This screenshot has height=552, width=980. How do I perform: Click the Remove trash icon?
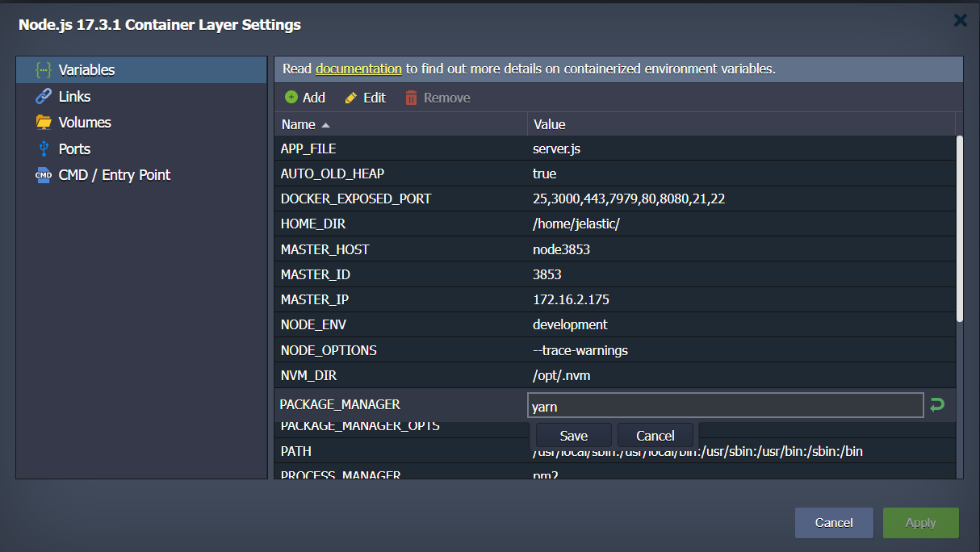click(x=413, y=97)
